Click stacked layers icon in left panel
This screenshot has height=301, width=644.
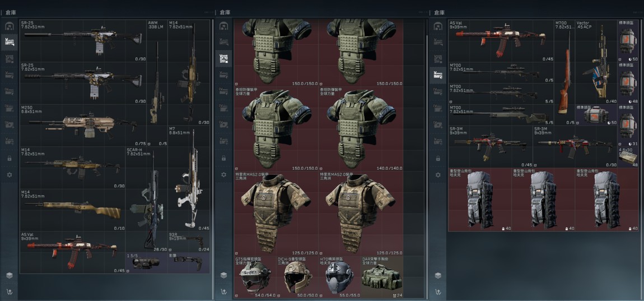(x=9, y=275)
